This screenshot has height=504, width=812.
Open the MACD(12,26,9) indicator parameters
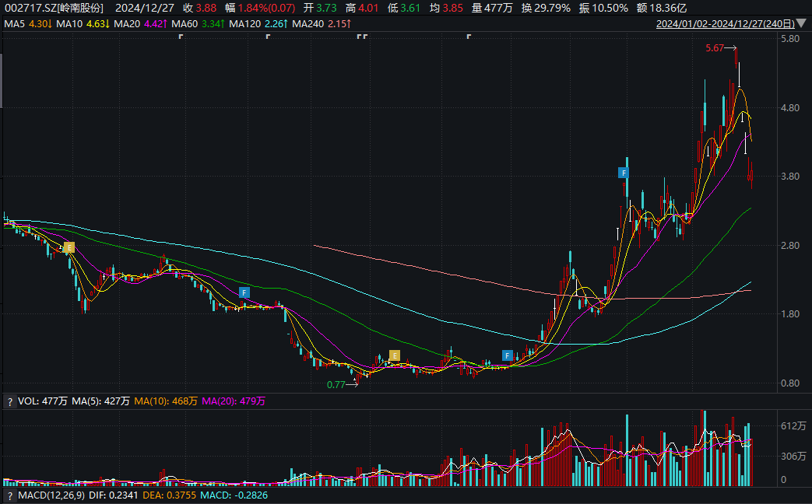pos(51,495)
